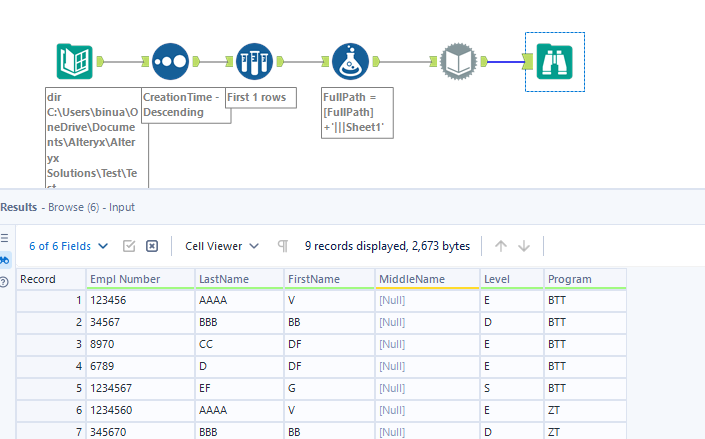Select the CreationTime - Descending annotation
Viewport: 705px width, 439px height.
[x=186, y=105]
